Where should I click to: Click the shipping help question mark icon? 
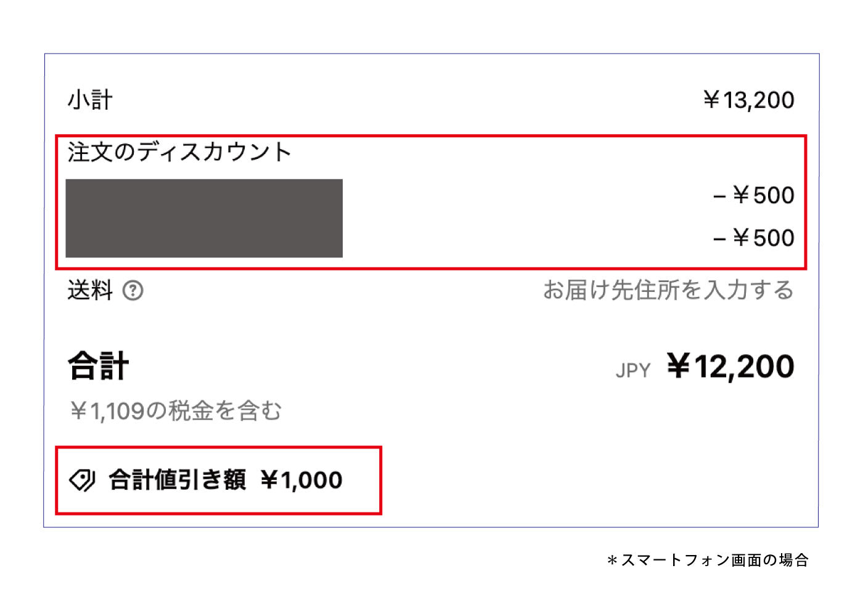[133, 290]
